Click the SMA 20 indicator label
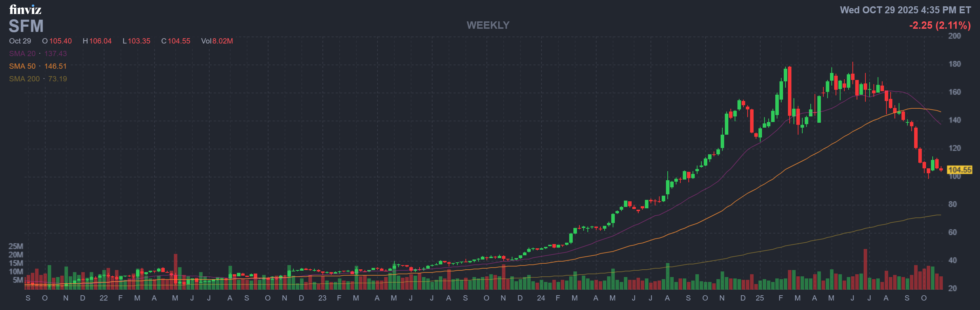 22,54
